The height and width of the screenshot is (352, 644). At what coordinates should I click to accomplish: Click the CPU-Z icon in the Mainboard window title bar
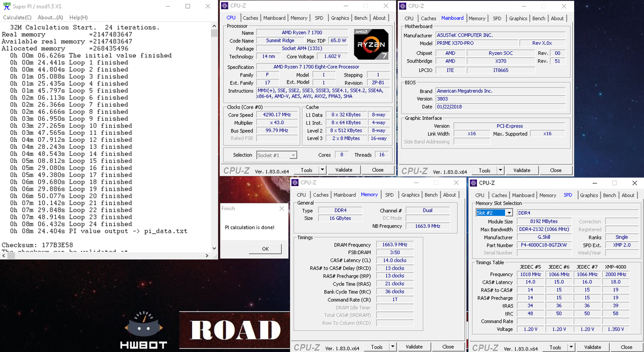coord(403,6)
